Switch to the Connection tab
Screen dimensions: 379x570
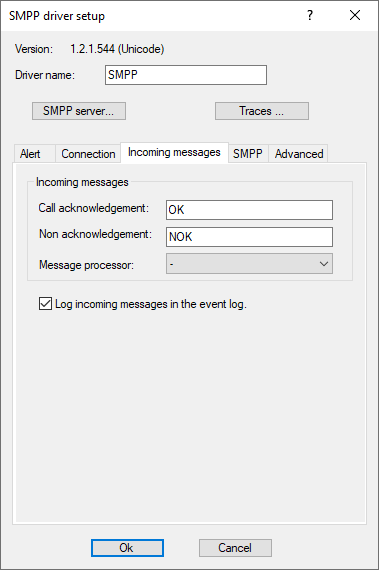tap(88, 154)
